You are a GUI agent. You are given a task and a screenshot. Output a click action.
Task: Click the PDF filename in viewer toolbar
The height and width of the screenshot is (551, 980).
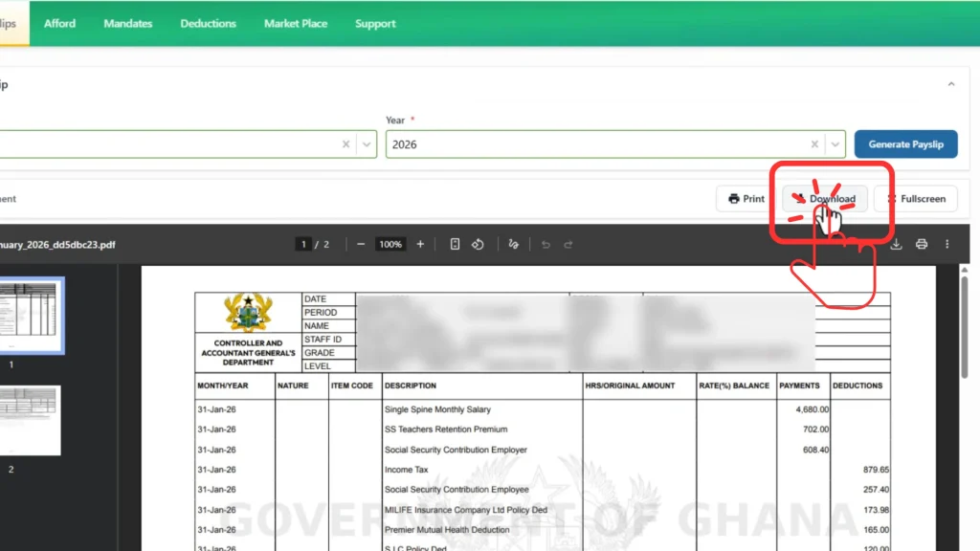[57, 244]
